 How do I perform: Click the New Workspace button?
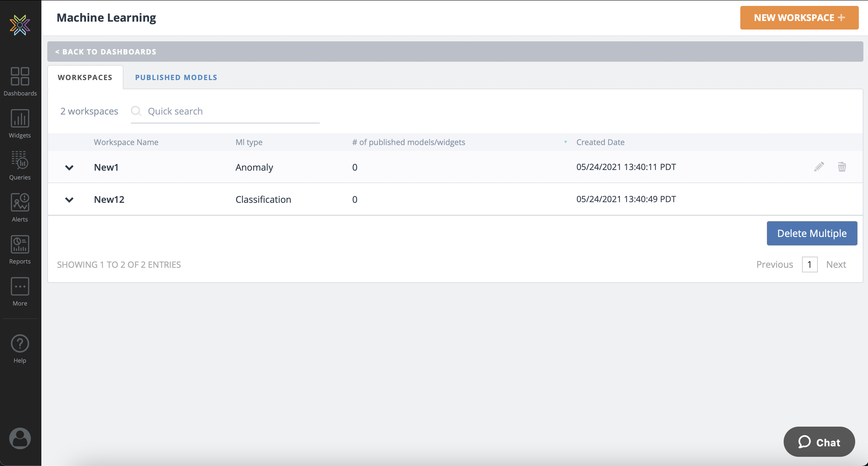799,17
